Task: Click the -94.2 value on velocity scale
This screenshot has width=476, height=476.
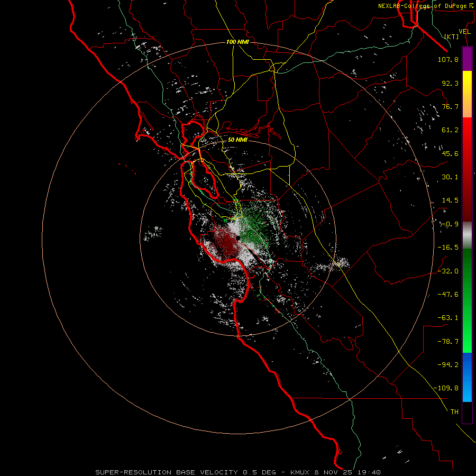Action: pyautogui.click(x=448, y=364)
